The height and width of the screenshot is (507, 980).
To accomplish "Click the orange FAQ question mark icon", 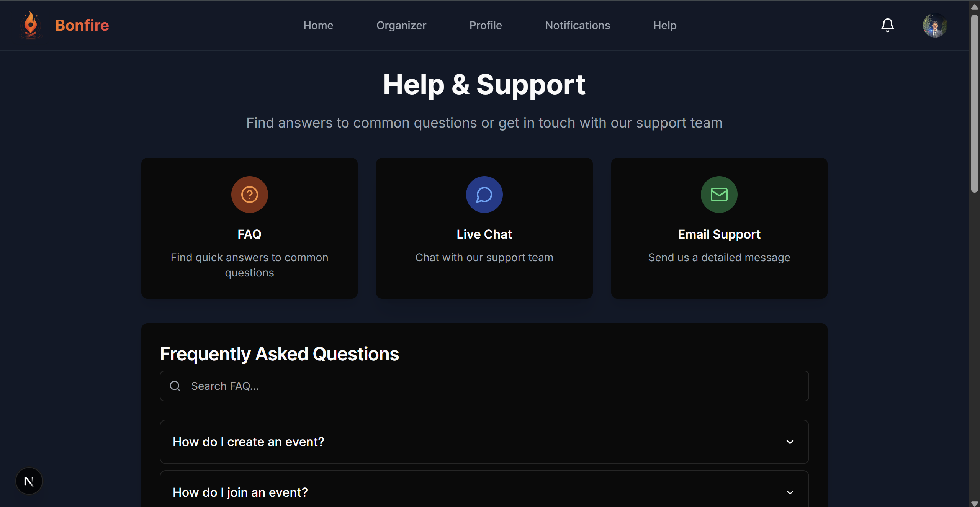I will (249, 195).
